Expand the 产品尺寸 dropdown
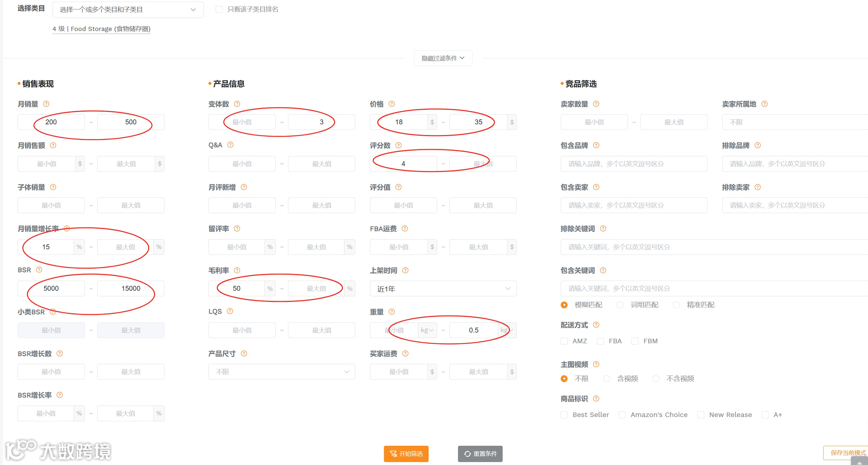Viewport: 868px width, 465px height. pos(282,372)
